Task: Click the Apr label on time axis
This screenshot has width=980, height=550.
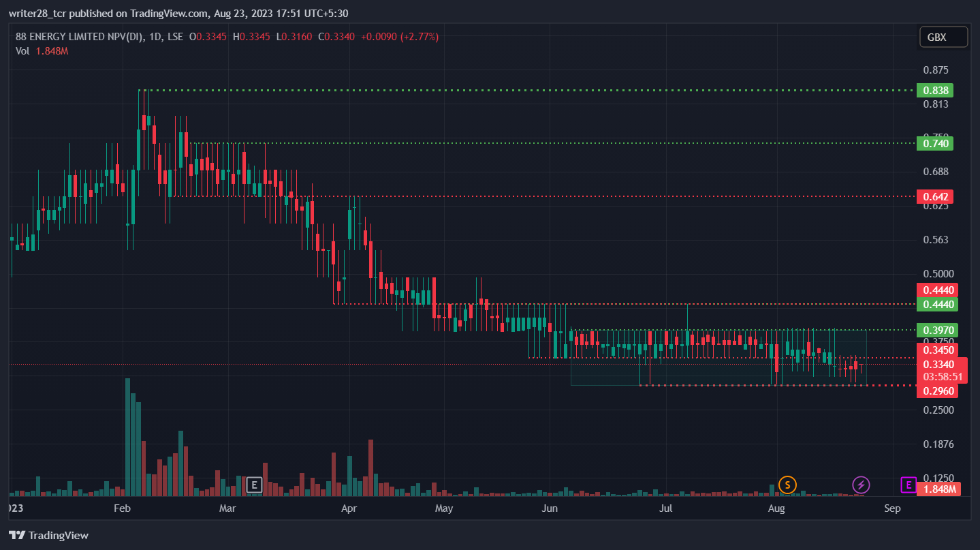Action: tap(349, 508)
